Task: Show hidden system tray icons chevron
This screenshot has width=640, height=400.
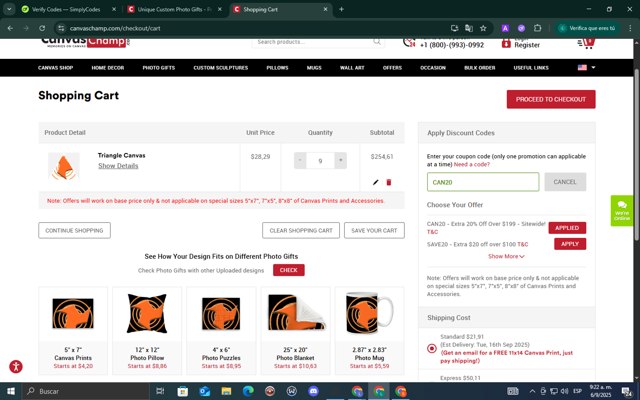Action: point(532,391)
